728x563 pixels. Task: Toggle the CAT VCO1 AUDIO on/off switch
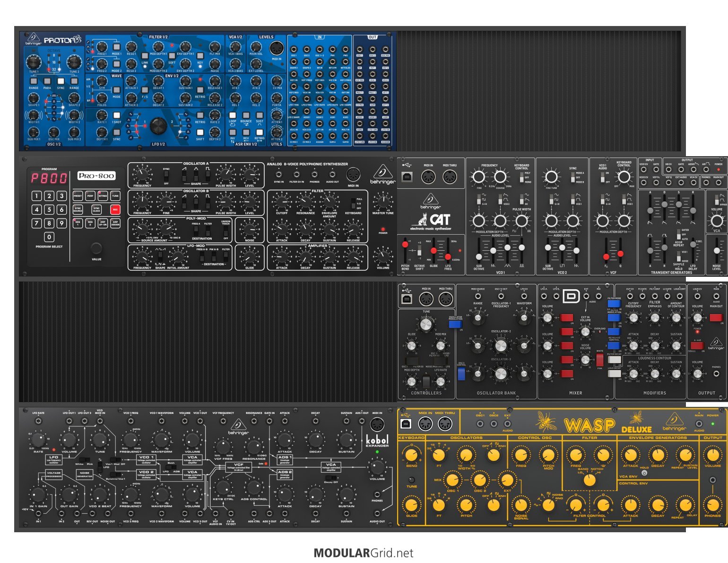point(603,177)
